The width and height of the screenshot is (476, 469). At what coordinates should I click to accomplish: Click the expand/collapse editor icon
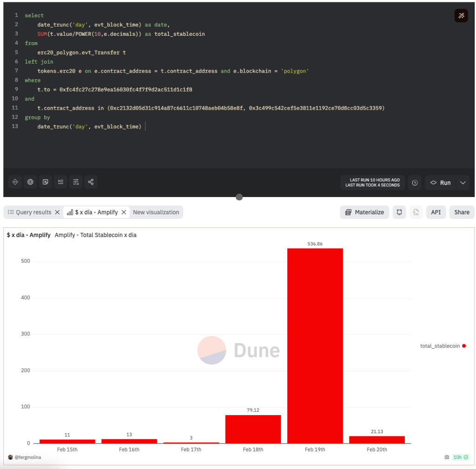pyautogui.click(x=15, y=182)
